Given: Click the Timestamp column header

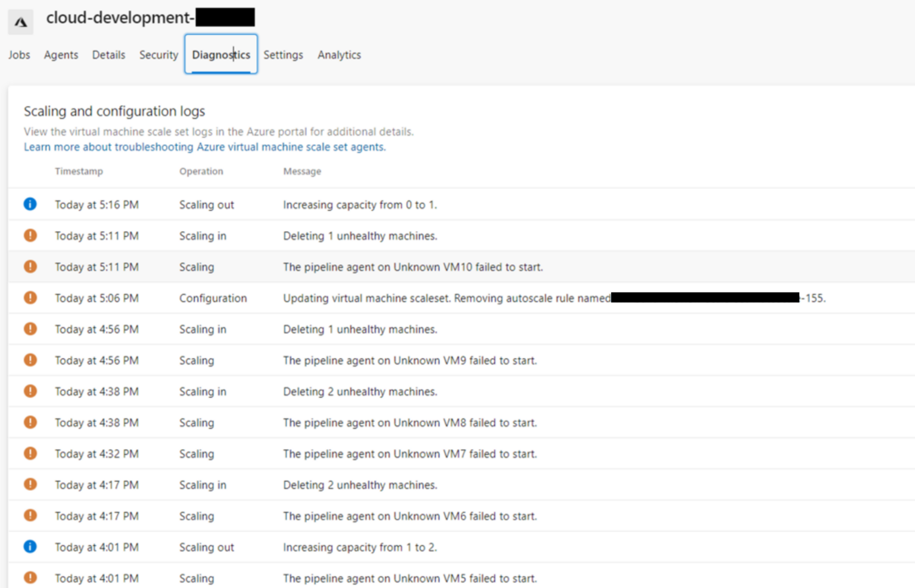Looking at the screenshot, I should coord(79,172).
